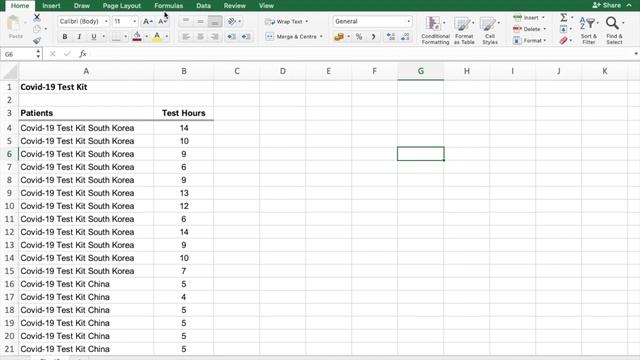The height and width of the screenshot is (360, 640).
Task: Toggle Bold formatting
Action: 64,37
